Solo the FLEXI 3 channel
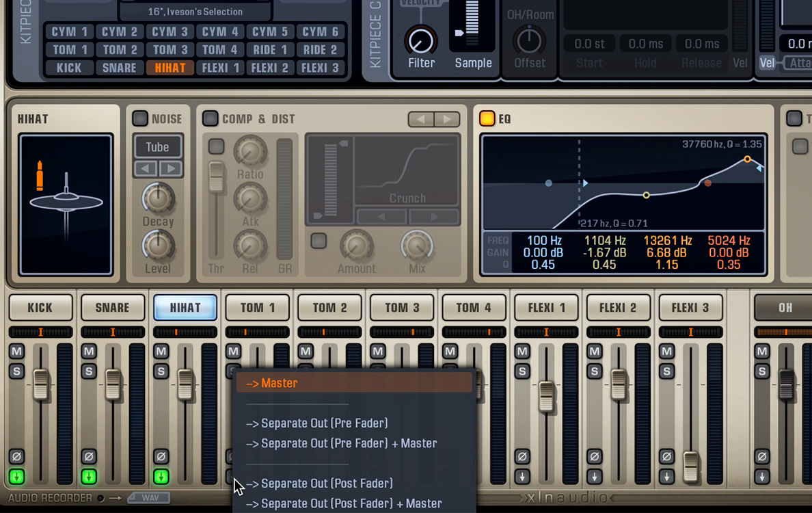The image size is (812, 513). click(666, 371)
